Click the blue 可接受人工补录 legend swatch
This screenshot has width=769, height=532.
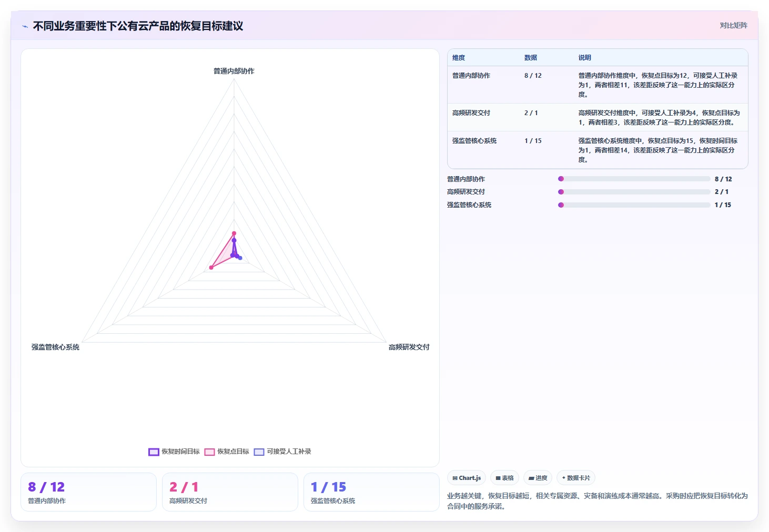pos(259,452)
